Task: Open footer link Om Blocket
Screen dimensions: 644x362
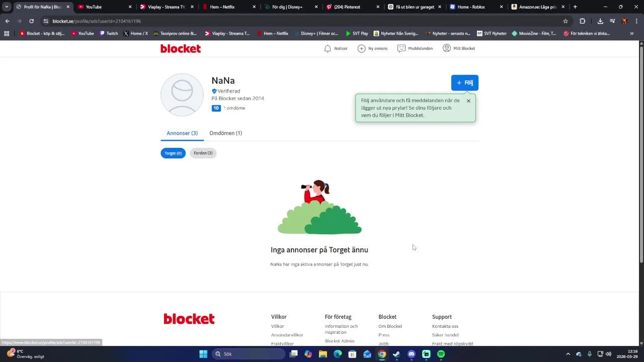Action: 390,326
